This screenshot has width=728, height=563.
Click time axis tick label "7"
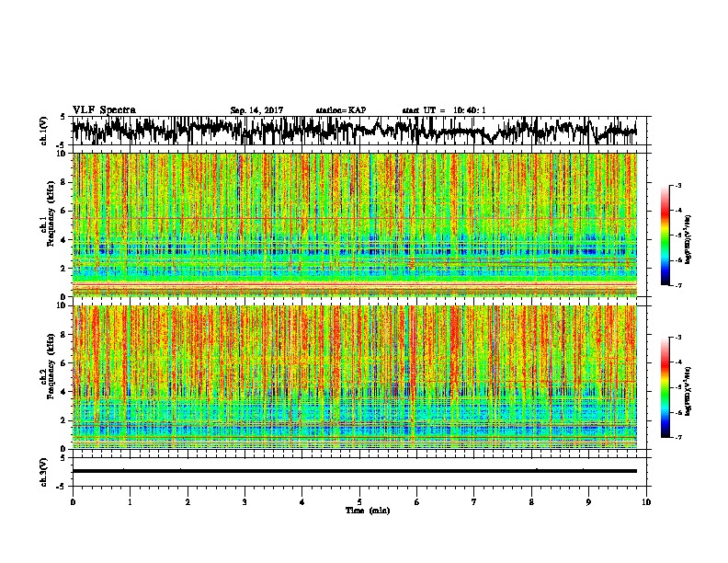(474, 502)
